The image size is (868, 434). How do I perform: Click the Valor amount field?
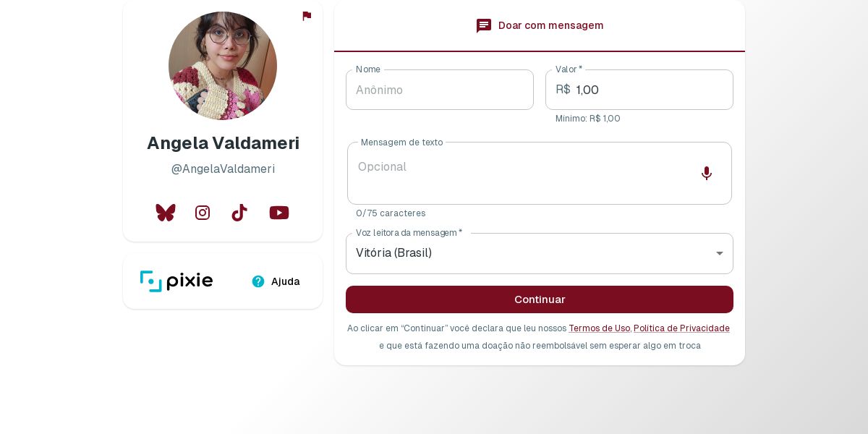(x=639, y=90)
